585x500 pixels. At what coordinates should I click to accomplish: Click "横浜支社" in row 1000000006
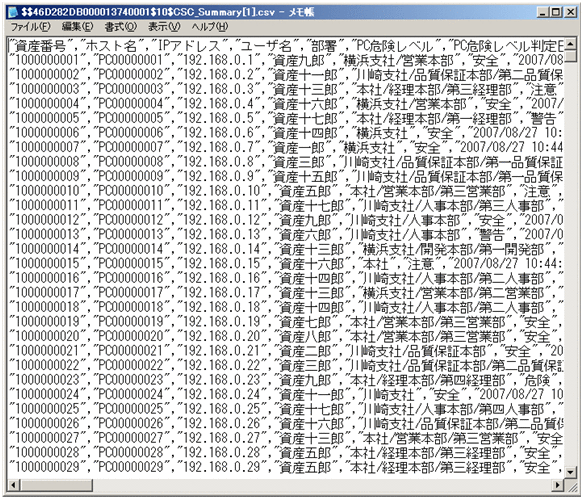pyautogui.click(x=382, y=133)
